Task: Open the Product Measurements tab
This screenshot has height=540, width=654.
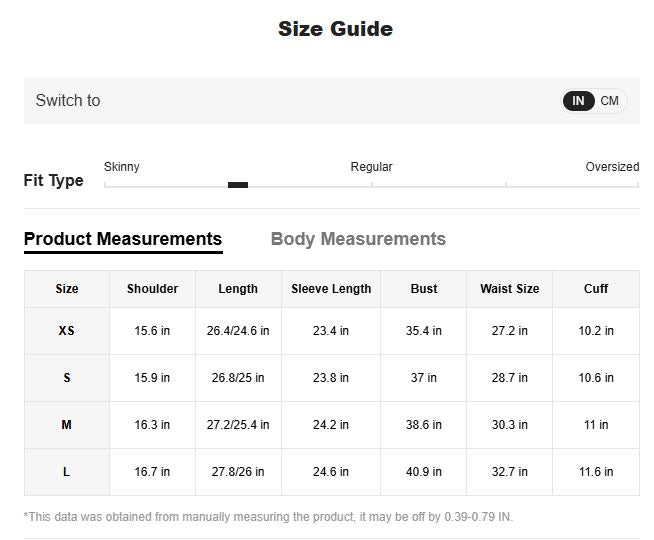Action: pyautogui.click(x=123, y=239)
